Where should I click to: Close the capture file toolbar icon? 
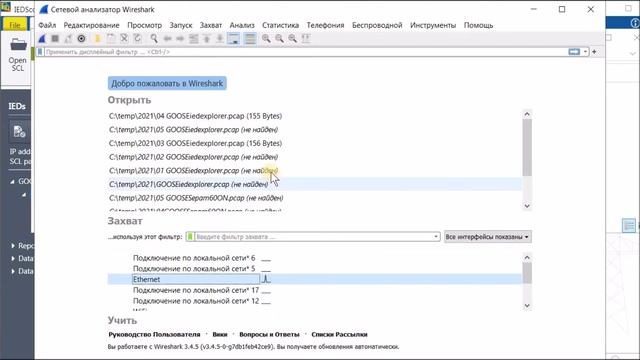pos(124,38)
